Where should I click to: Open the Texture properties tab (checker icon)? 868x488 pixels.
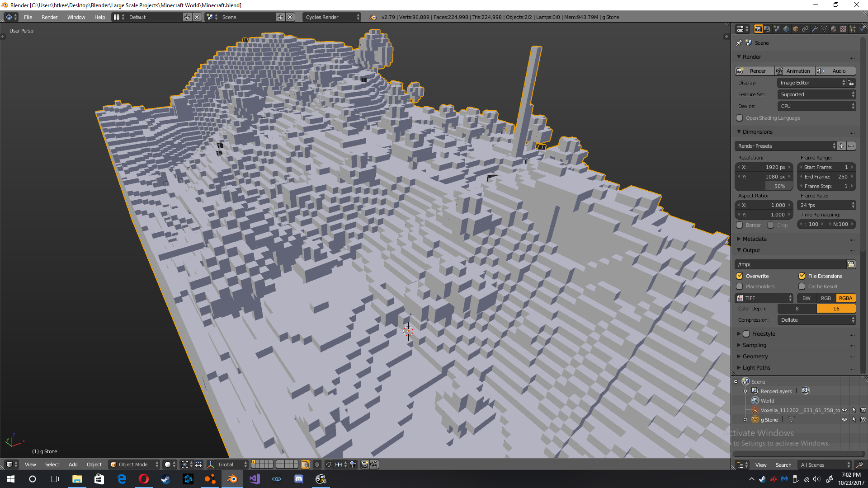[843, 29]
